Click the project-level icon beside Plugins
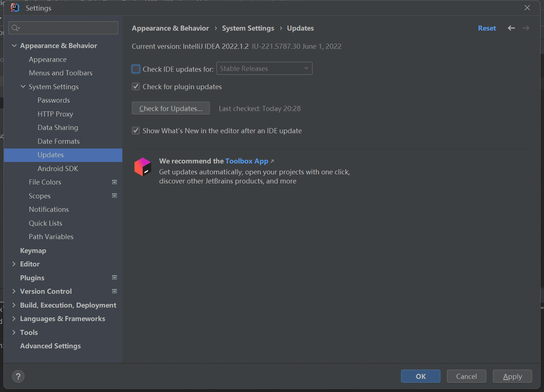The image size is (544, 392). 114,277
